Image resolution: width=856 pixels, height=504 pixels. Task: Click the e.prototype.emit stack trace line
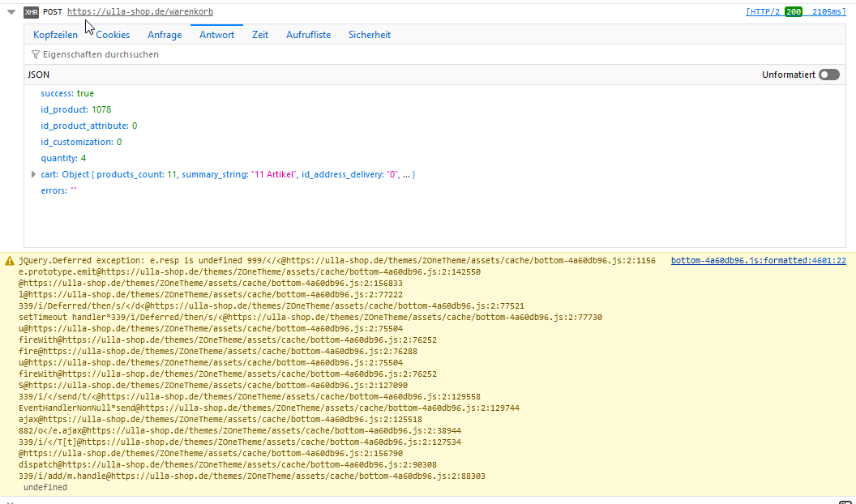coord(250,272)
